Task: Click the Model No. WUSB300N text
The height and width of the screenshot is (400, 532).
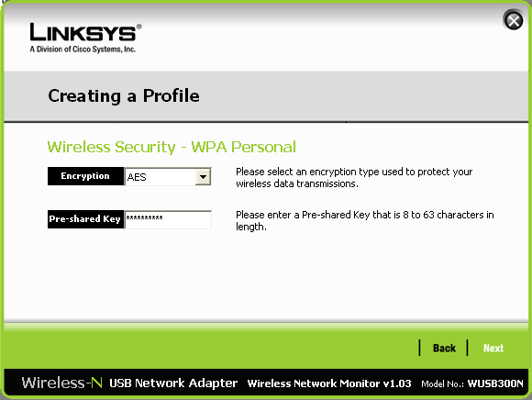Action: (472, 383)
